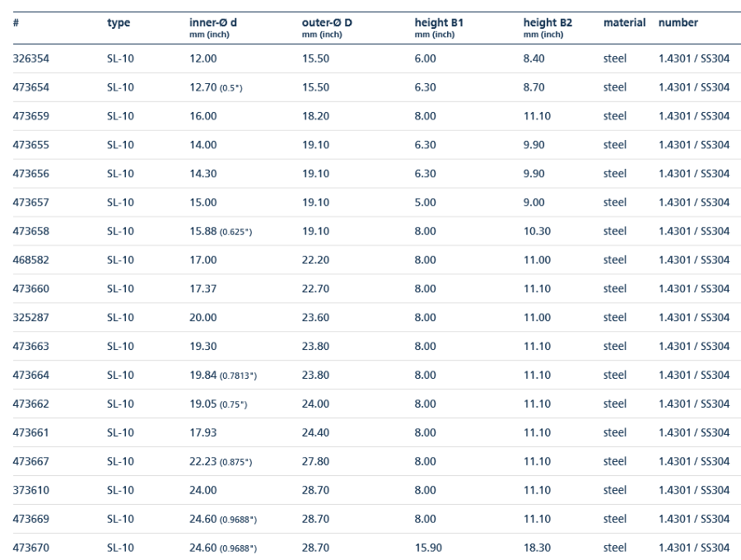Viewport: 741px width, 560px height.
Task: Click the 10.30 height B2 value
Action: (x=537, y=231)
